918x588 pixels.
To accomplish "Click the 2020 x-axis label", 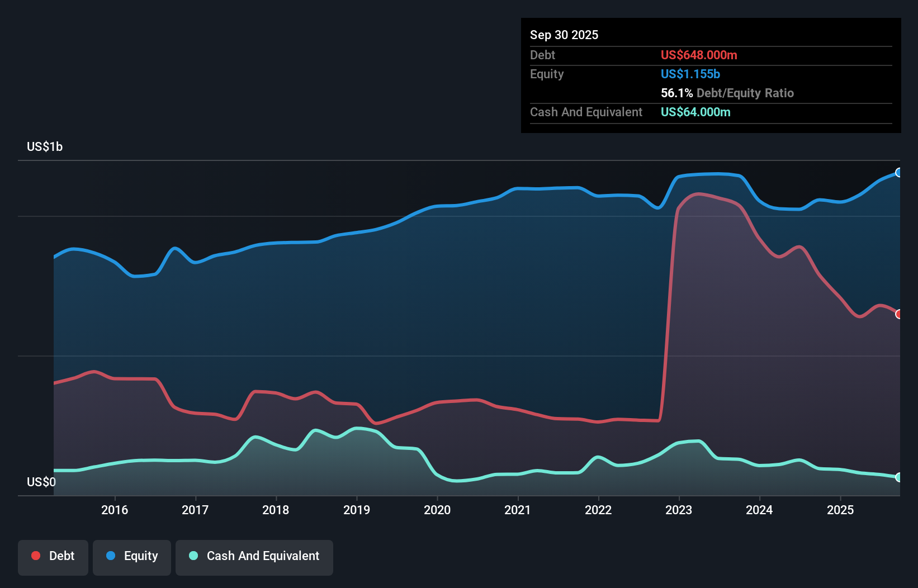I will (x=437, y=510).
